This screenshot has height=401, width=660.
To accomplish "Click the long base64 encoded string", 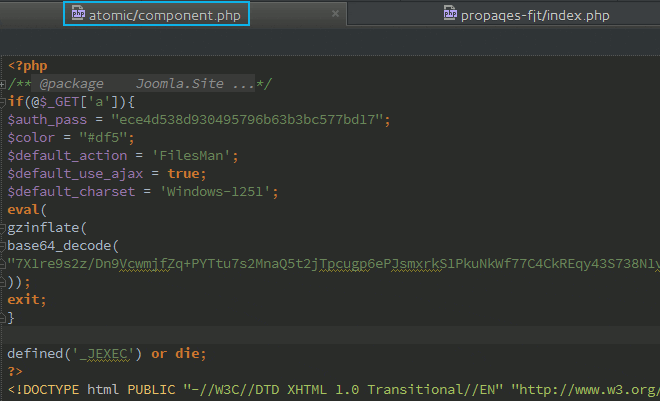I will pos(334,264).
